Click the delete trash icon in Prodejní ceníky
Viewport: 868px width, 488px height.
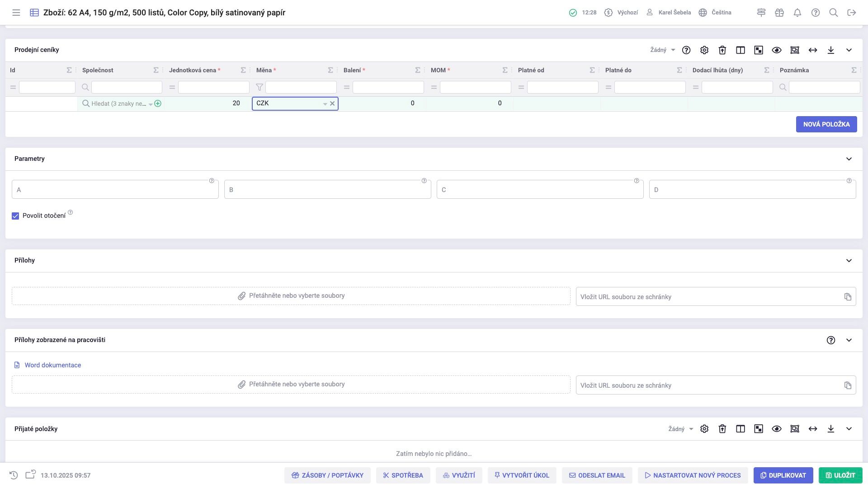click(x=722, y=50)
